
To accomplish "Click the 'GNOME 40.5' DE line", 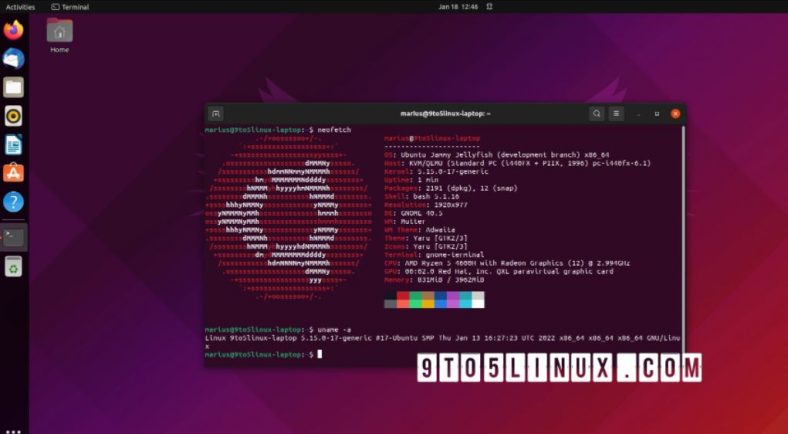I will click(413, 213).
